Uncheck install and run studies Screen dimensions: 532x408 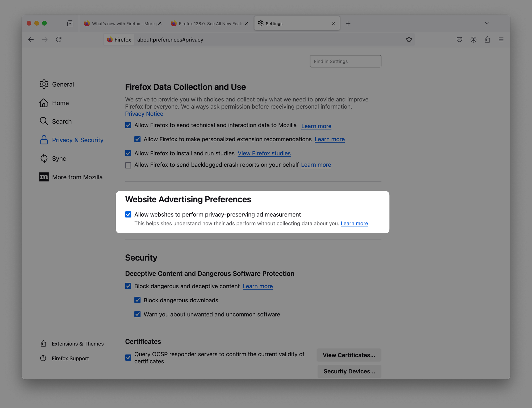128,153
